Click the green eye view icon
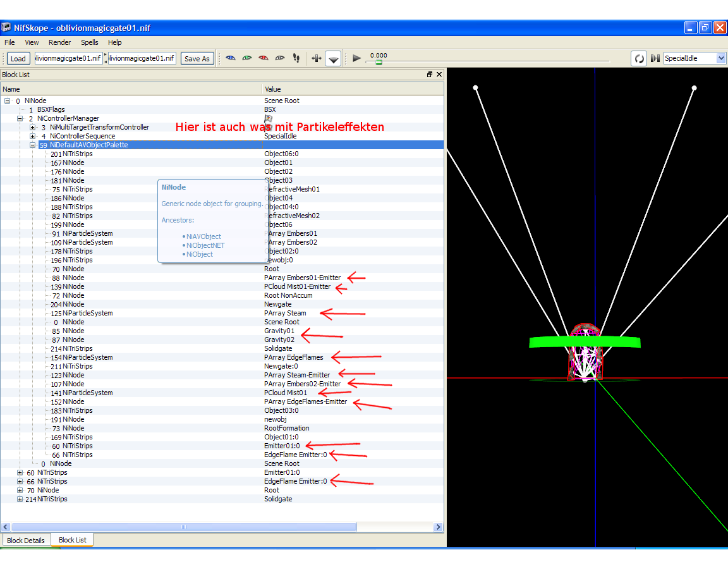 247,58
